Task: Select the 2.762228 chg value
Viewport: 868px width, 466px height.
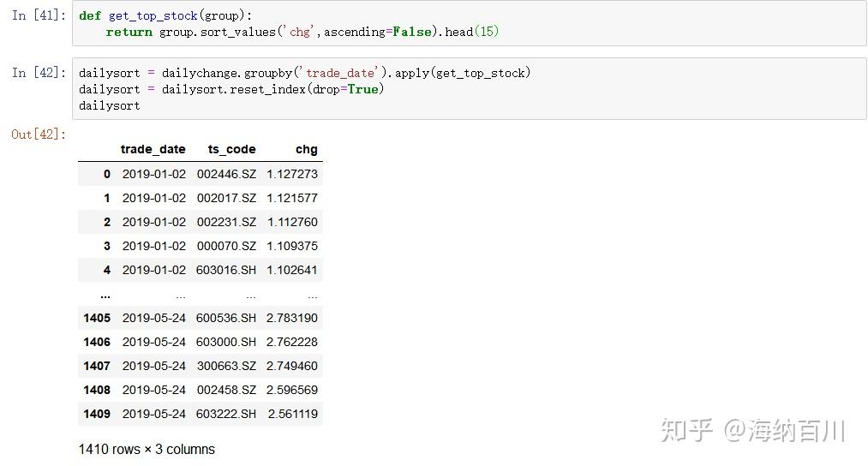Action: coord(292,342)
